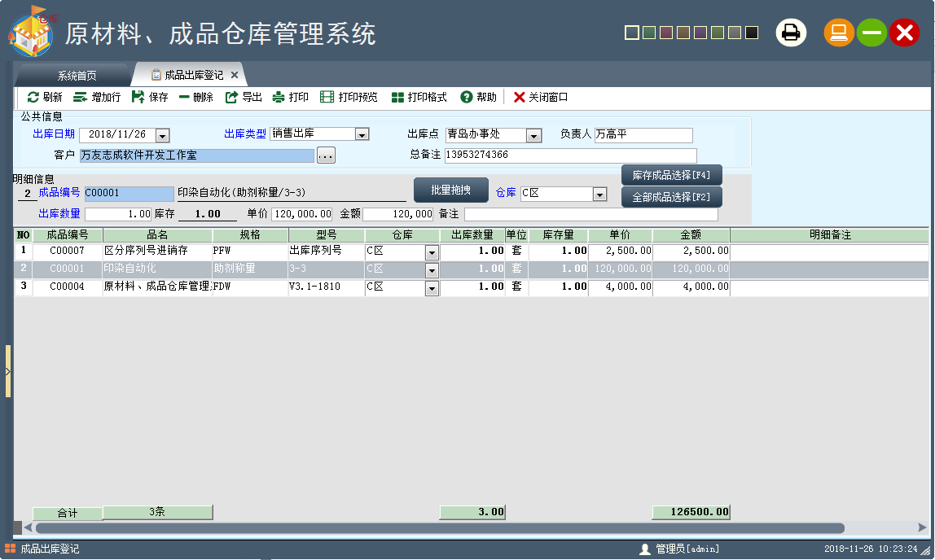Open Print Format (打印格式) settings
The width and height of the screenshot is (935, 560).
point(397,97)
